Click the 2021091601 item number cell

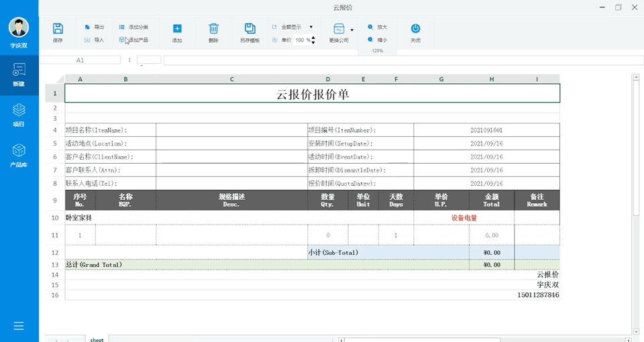click(487, 130)
